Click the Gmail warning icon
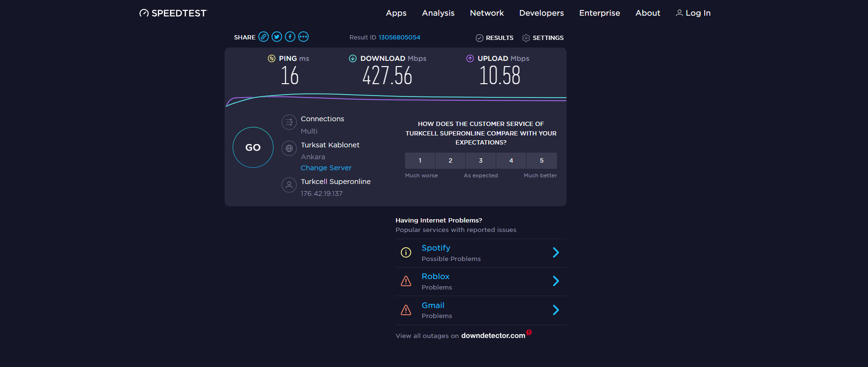Image resolution: width=868 pixels, height=367 pixels. (406, 310)
